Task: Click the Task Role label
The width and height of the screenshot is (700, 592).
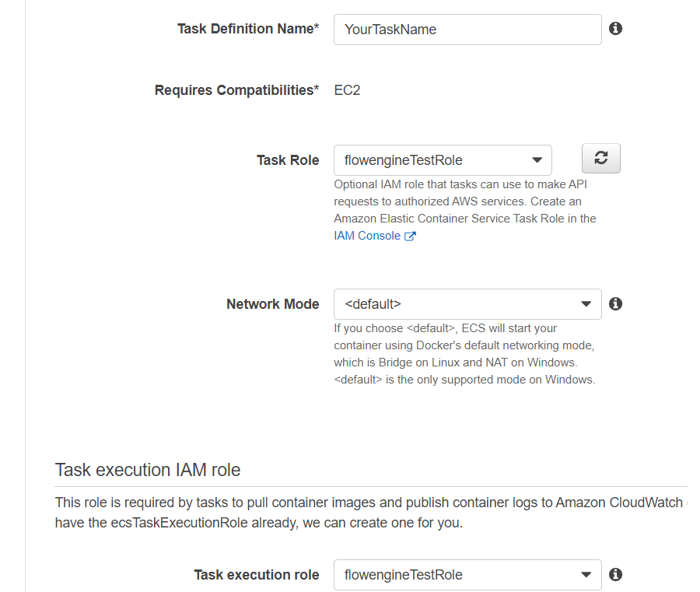Action: (288, 159)
